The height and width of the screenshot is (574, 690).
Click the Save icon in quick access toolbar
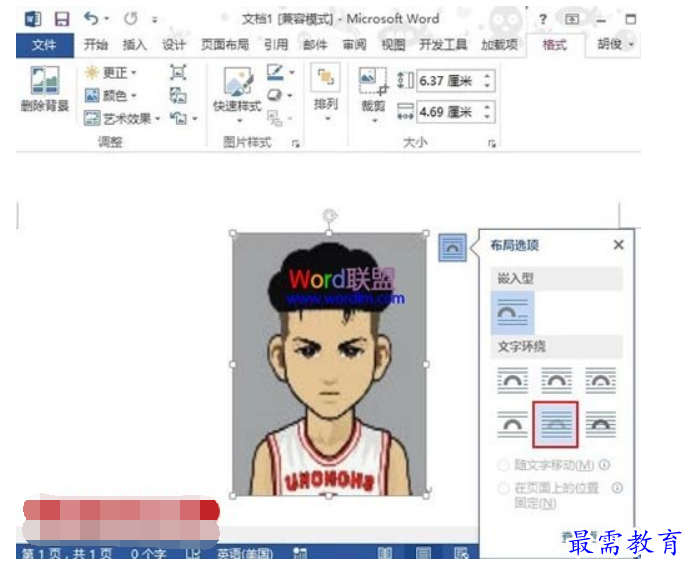coord(62,19)
